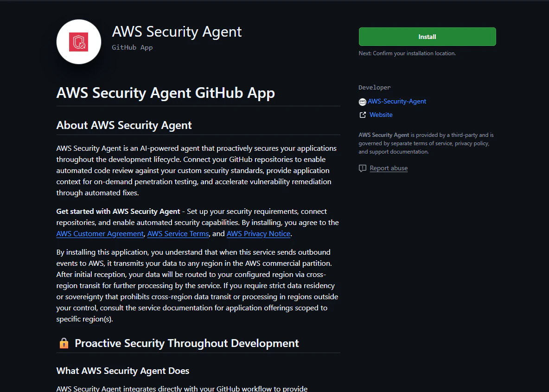Click the external link icon beside Website

(363, 115)
